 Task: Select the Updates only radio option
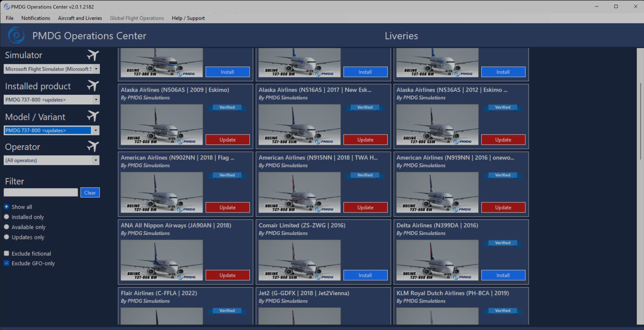tap(6, 237)
